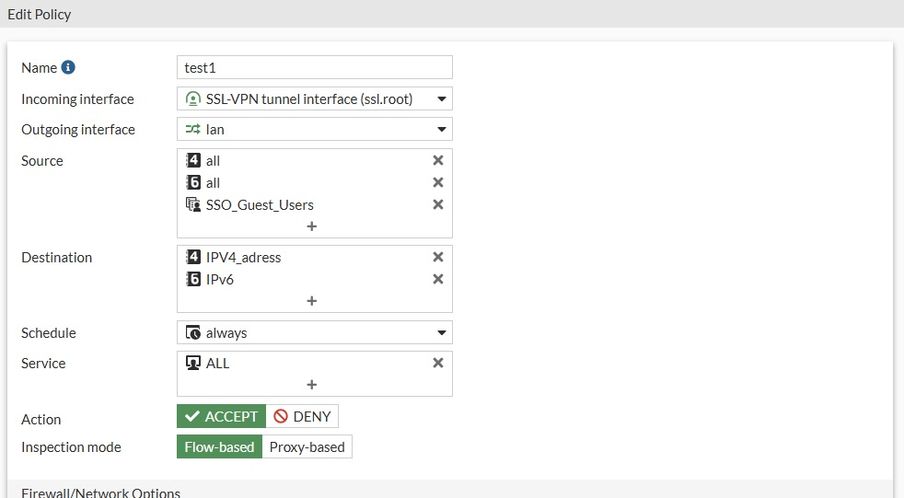The height and width of the screenshot is (498, 904).
Task: Select Flow-based inspection mode
Action: (x=219, y=447)
